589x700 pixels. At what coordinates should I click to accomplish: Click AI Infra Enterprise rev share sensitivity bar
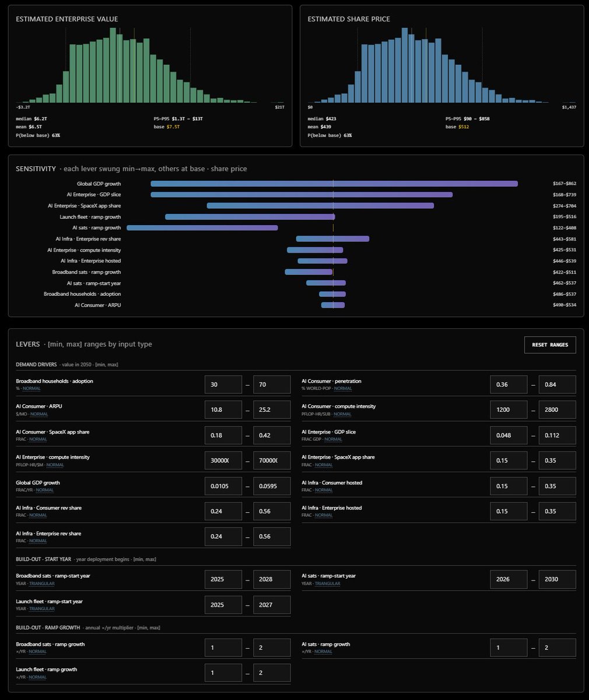[332, 239]
